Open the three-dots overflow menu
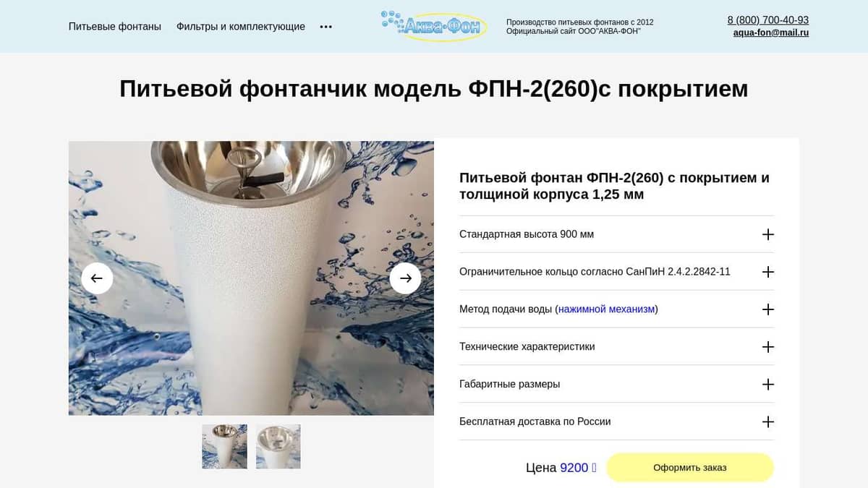868x488 pixels. coord(326,27)
